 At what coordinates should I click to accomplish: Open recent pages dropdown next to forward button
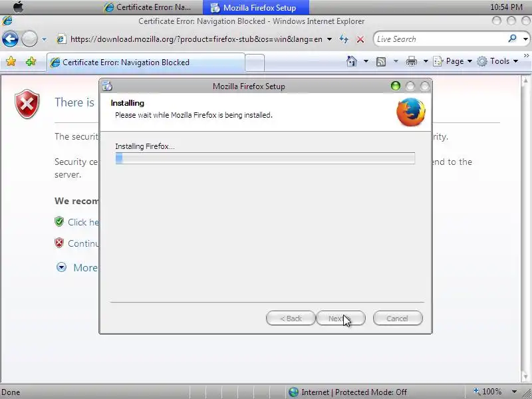[44, 39]
